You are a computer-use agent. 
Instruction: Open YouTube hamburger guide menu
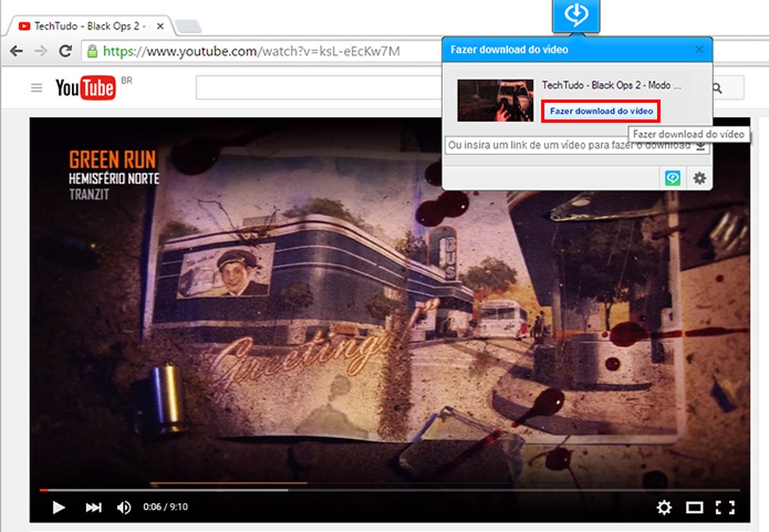point(36,87)
